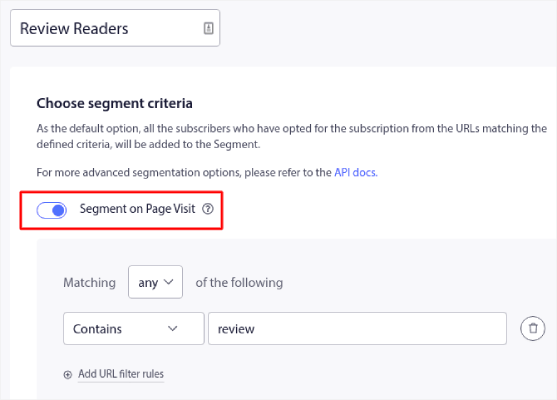Open the API docs link
Viewport: 557px width, 400px height.
(356, 173)
